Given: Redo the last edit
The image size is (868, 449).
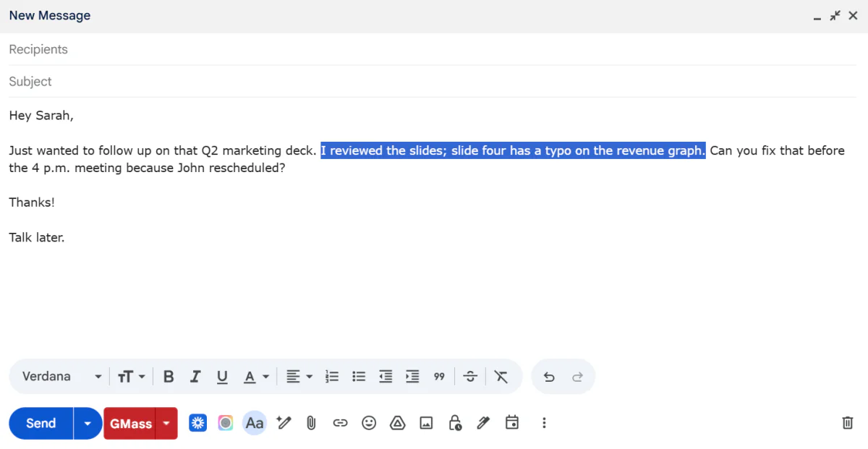Looking at the screenshot, I should (x=577, y=377).
